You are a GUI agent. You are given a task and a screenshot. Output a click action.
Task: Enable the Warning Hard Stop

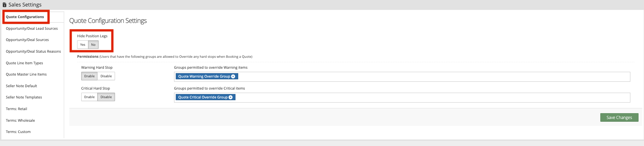[x=89, y=76]
